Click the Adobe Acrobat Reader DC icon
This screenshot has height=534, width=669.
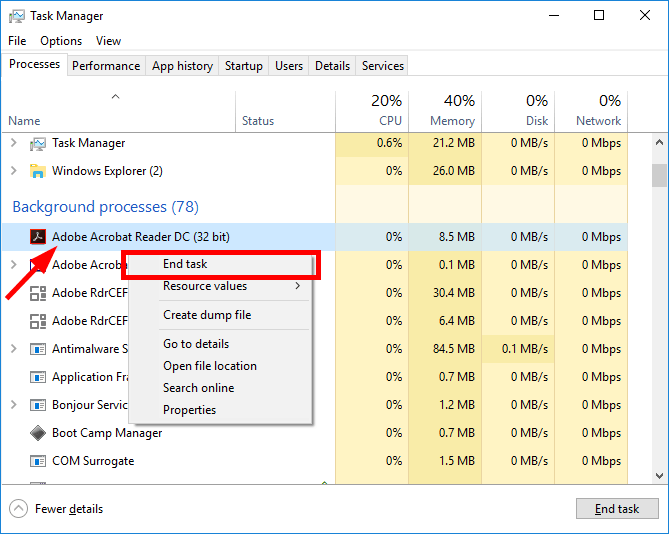pos(38,237)
